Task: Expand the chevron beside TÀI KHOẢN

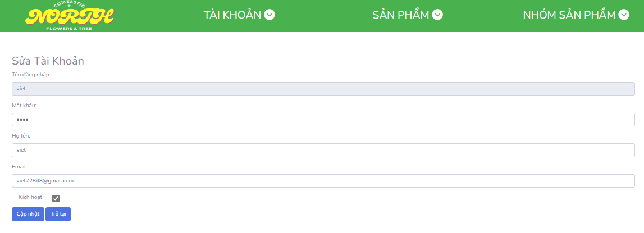Action: (270, 15)
